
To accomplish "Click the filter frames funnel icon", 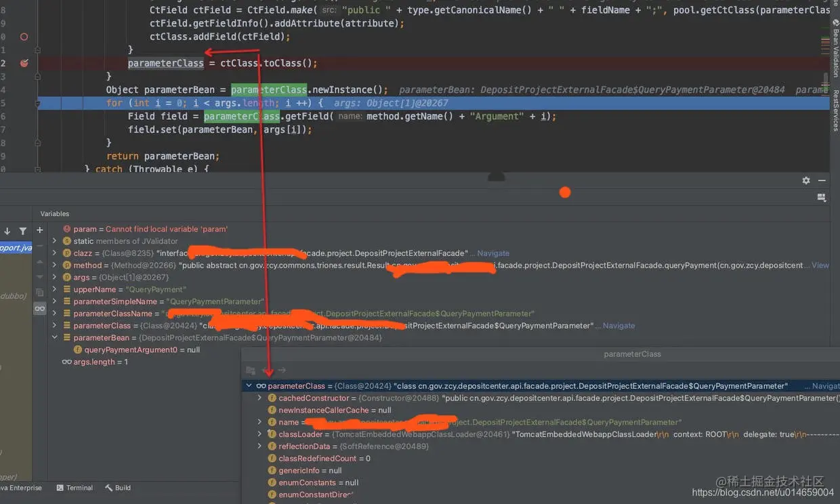I will click(23, 231).
